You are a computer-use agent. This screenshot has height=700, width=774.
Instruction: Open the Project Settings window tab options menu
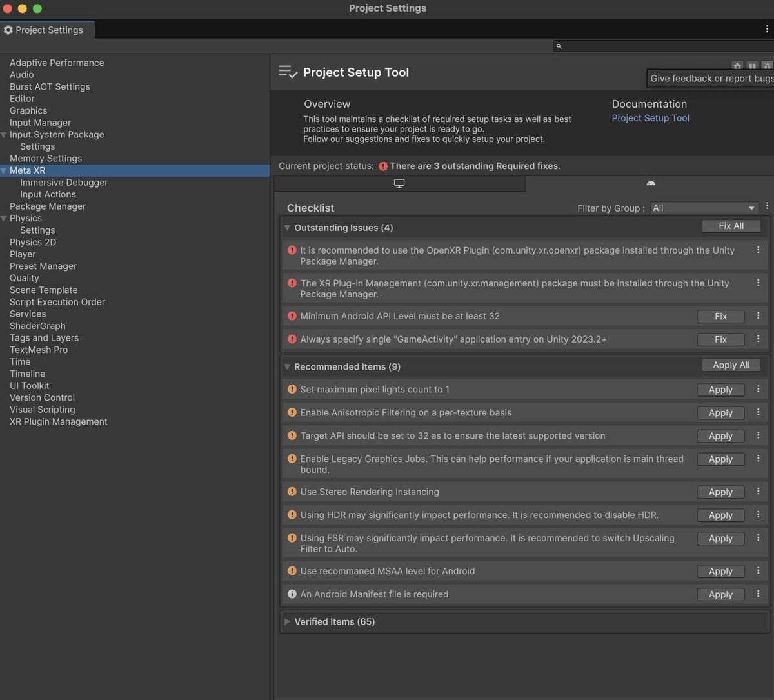tap(767, 29)
